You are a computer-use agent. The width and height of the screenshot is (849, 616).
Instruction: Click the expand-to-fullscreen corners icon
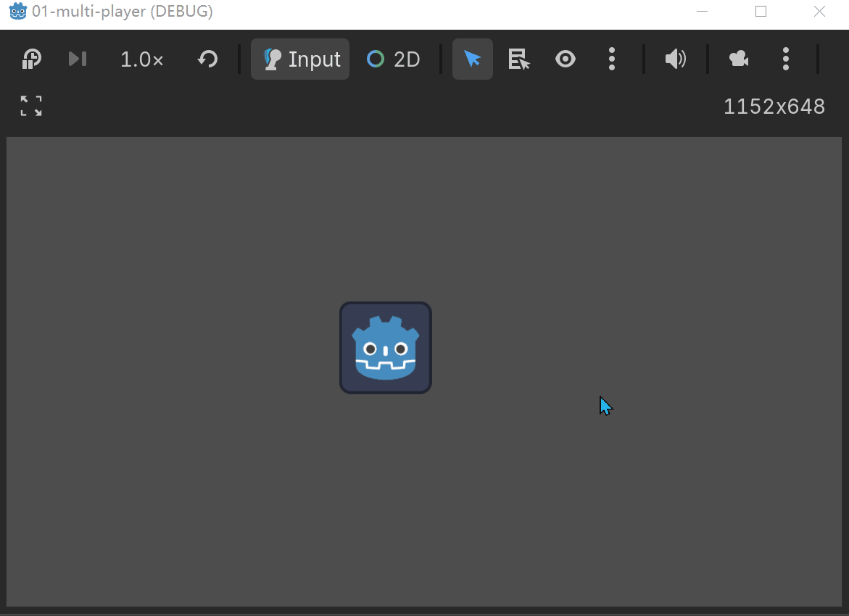31,106
